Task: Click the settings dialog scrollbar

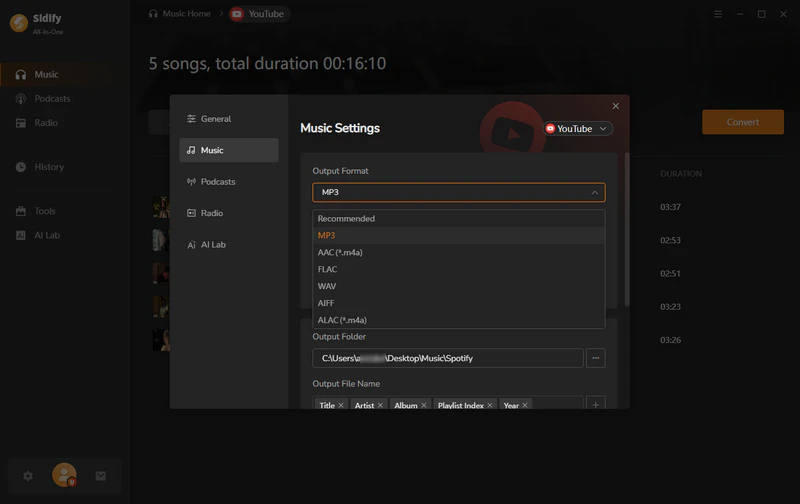Action: [x=627, y=230]
